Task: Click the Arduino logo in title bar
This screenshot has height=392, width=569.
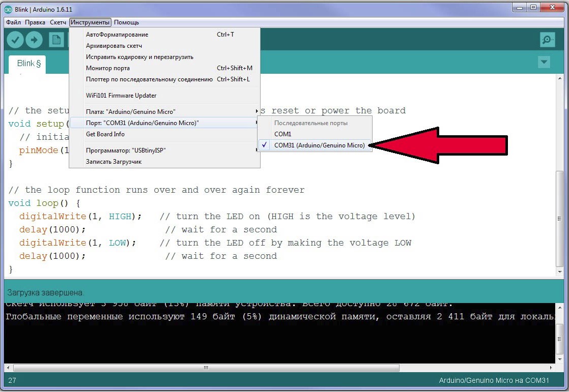Action: [x=8, y=9]
